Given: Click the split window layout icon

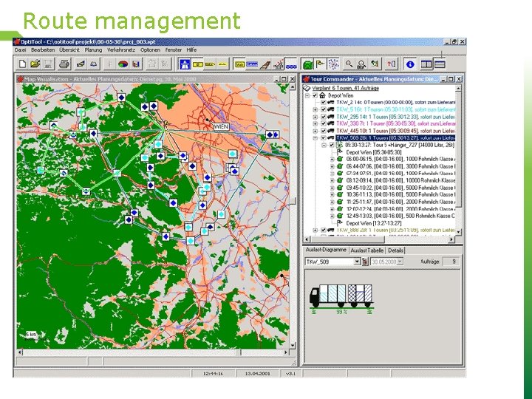Looking at the screenshot, I should click(427, 64).
